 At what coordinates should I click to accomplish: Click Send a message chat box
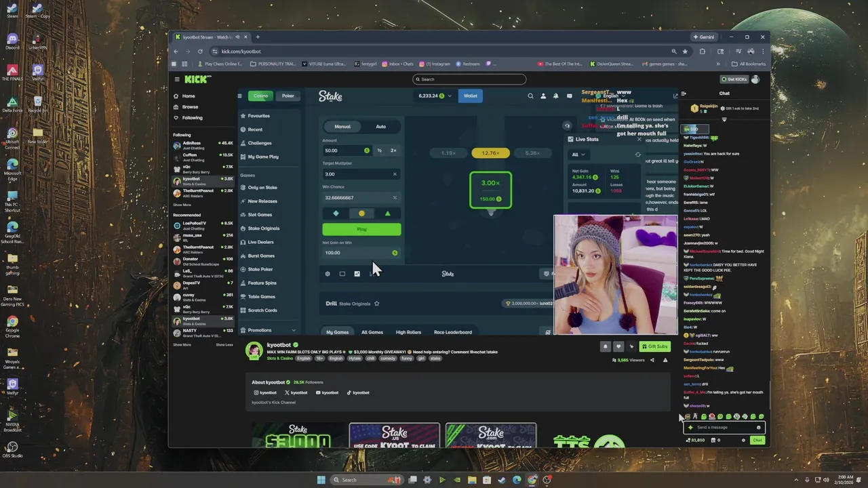pyautogui.click(x=725, y=428)
